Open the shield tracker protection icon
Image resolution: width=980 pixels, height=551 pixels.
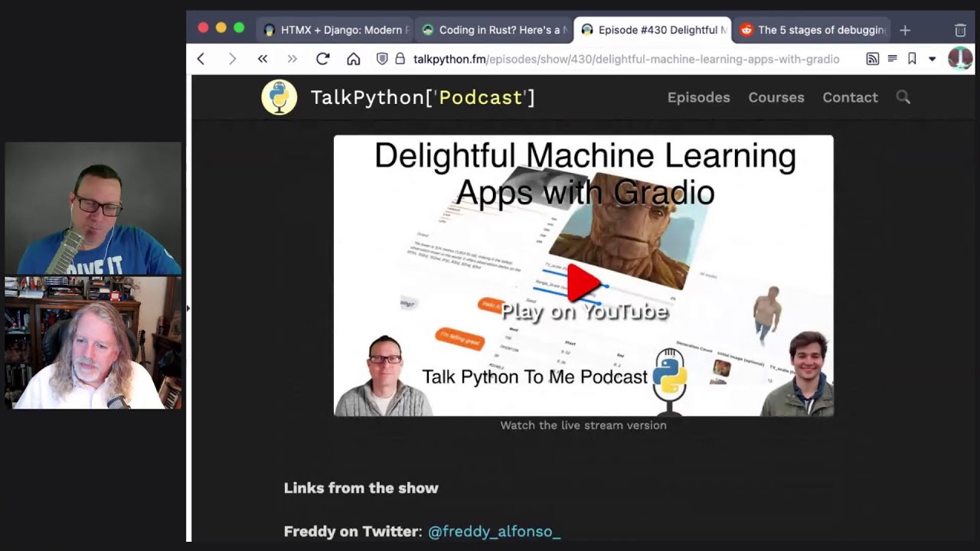click(383, 59)
